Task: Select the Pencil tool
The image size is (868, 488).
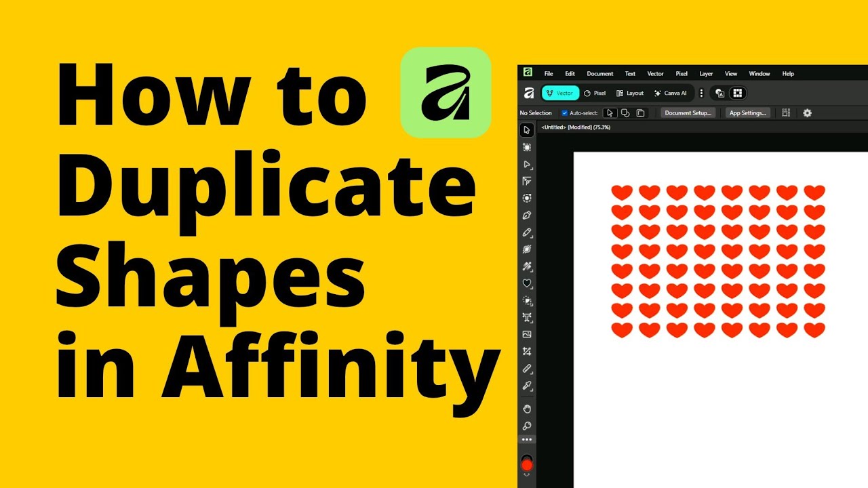Action: click(527, 232)
